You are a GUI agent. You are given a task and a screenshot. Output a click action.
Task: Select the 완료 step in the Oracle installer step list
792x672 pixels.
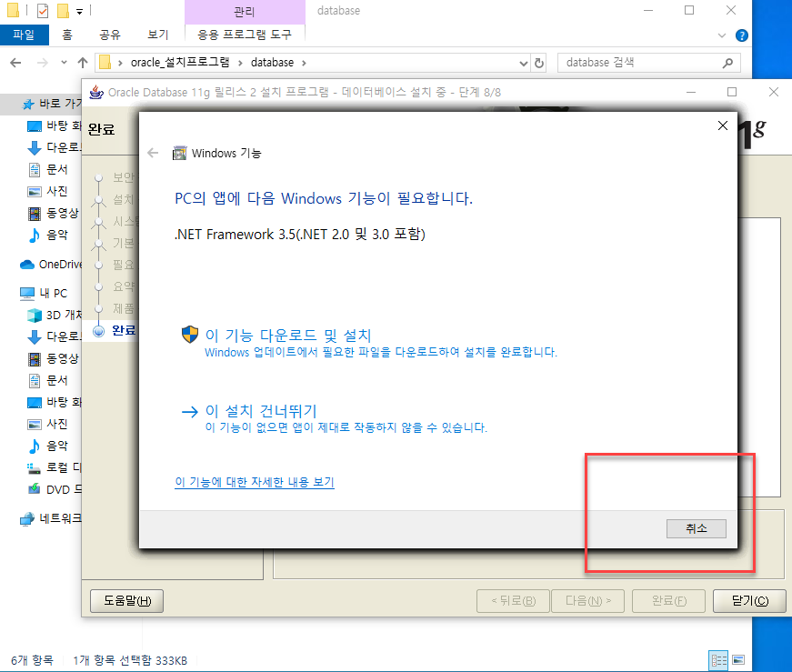coord(124,330)
